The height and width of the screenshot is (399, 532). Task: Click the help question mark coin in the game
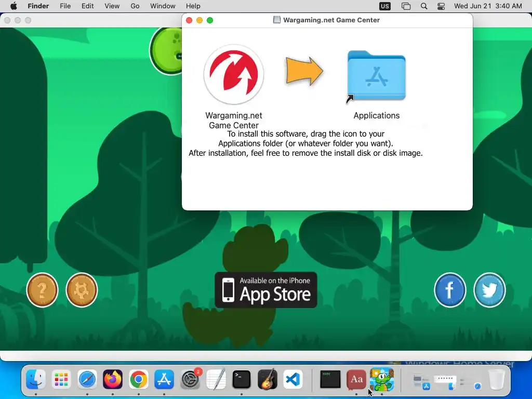pyautogui.click(x=43, y=290)
